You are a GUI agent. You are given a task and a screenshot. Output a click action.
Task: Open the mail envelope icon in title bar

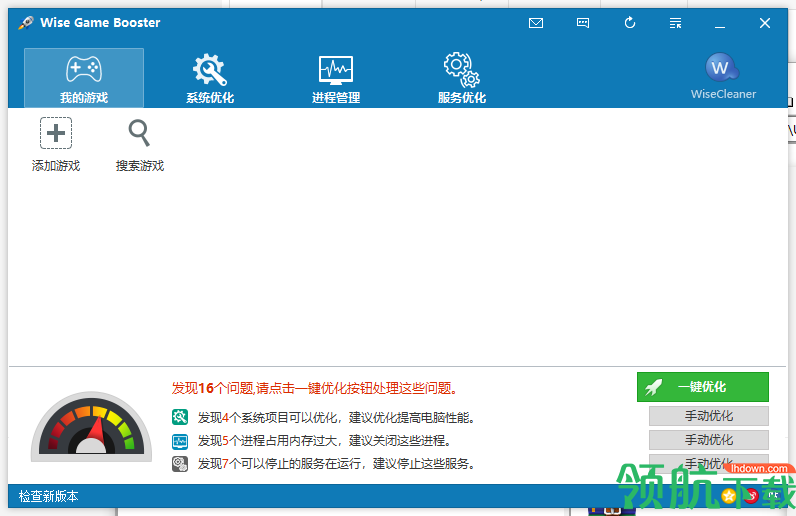coord(536,23)
